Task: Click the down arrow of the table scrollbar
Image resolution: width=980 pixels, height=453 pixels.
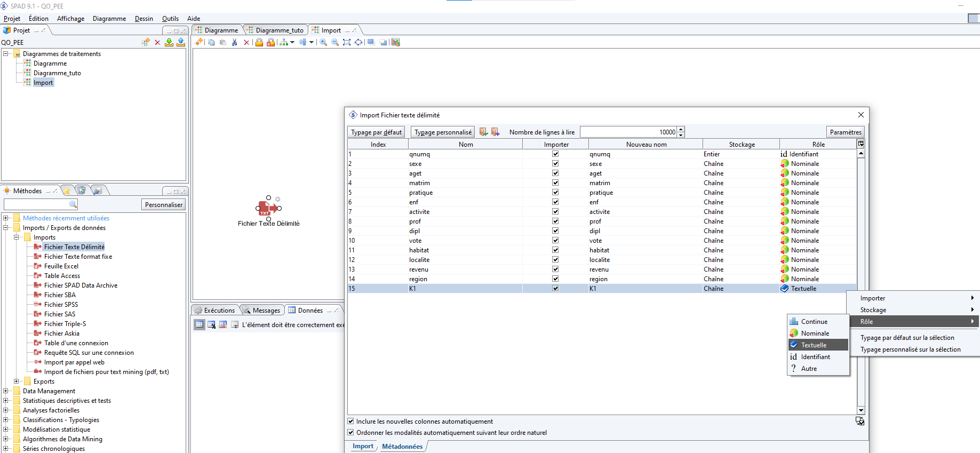Action: point(861,410)
